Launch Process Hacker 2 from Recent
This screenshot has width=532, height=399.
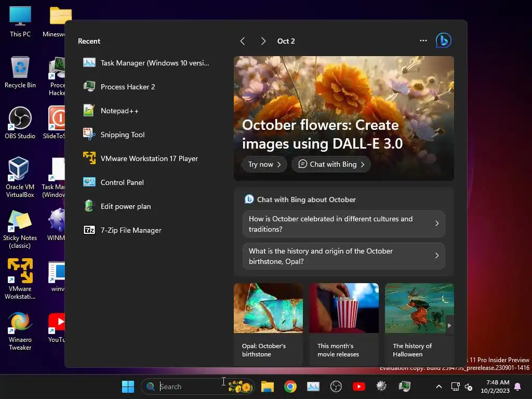click(146, 87)
